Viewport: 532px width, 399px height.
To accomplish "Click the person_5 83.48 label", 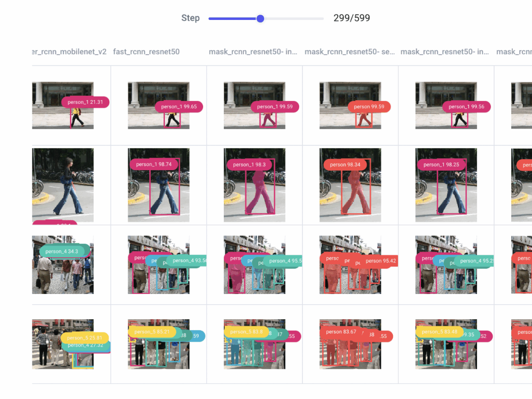I will click(439, 332).
